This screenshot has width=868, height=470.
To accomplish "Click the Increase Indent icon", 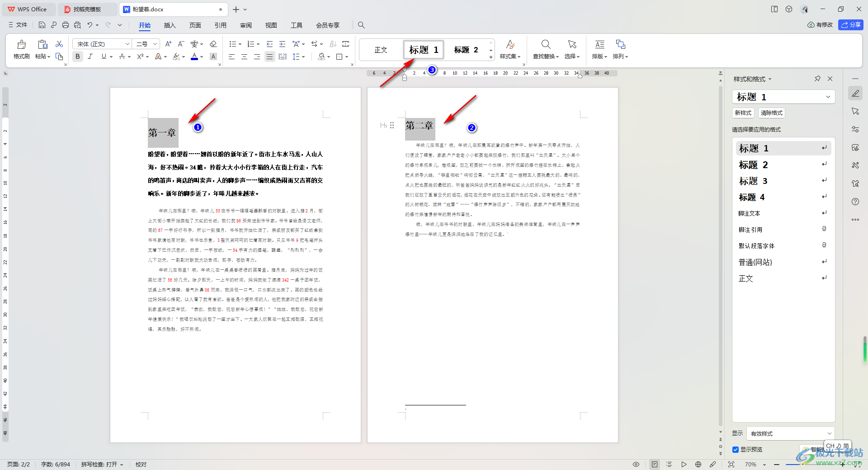I will pos(282,44).
